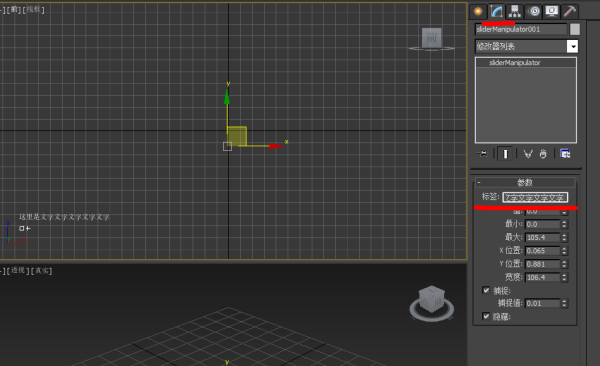Click the green Y axis gizmo arrow
Screen dimensions: 600x366
coord(227,96)
